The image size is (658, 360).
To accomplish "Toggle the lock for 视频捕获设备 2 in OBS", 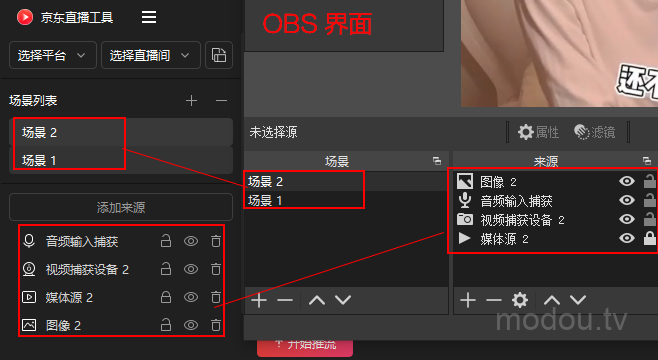I will tap(650, 219).
